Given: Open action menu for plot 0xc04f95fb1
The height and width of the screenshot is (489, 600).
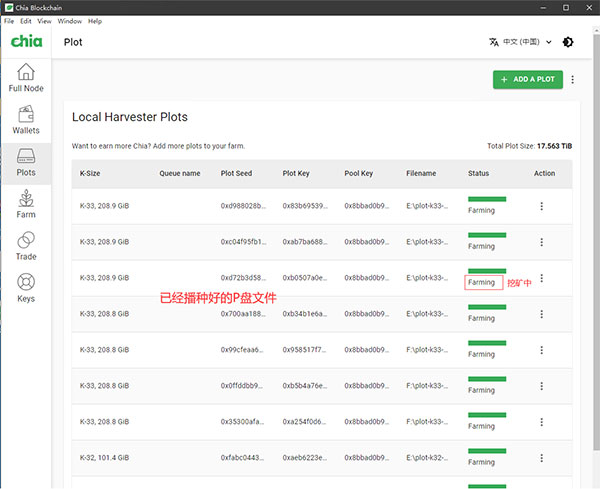Looking at the screenshot, I should [x=541, y=242].
